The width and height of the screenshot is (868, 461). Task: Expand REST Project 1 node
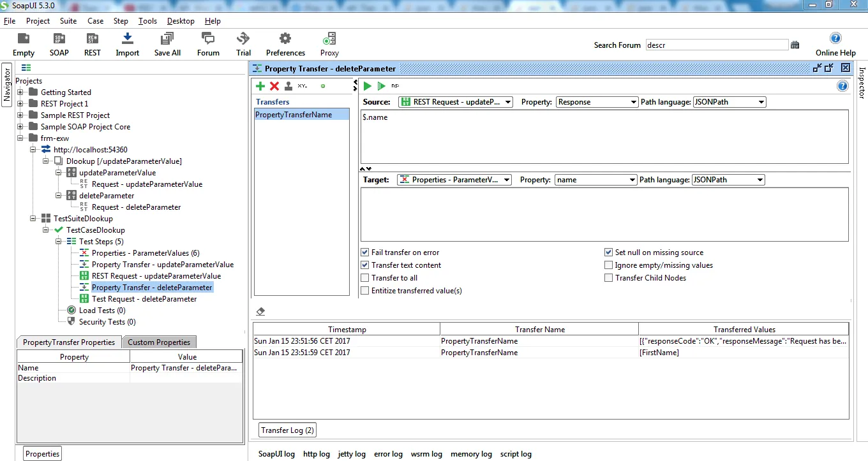(20, 104)
